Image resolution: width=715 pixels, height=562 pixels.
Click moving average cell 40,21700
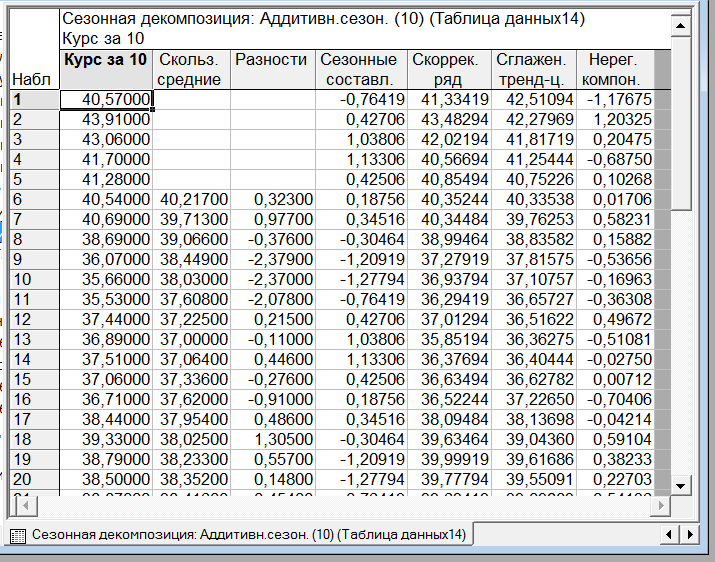pos(192,199)
